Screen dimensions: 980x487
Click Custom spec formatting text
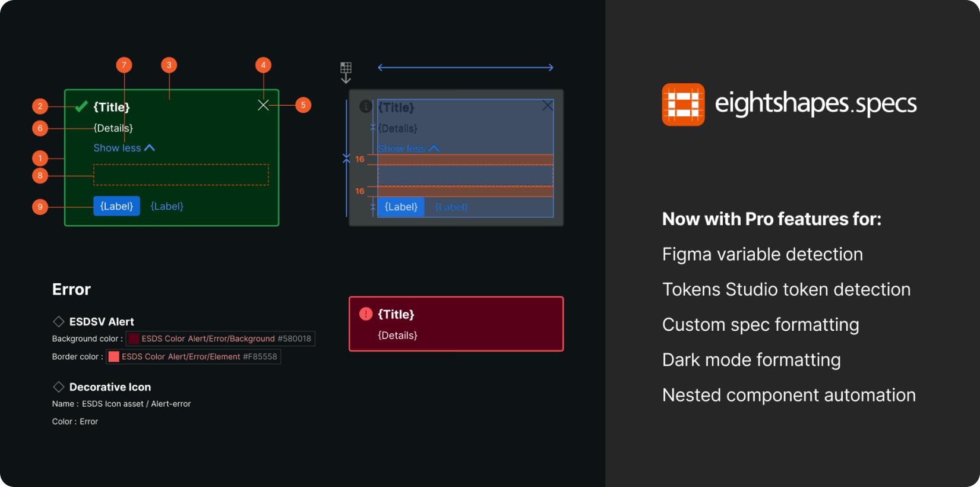tap(761, 325)
